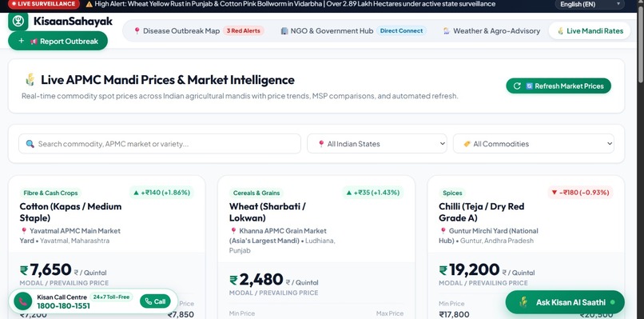644x319 pixels.
Task: Click the megaphone icon on Report Outbreak button
Action: pos(34,41)
